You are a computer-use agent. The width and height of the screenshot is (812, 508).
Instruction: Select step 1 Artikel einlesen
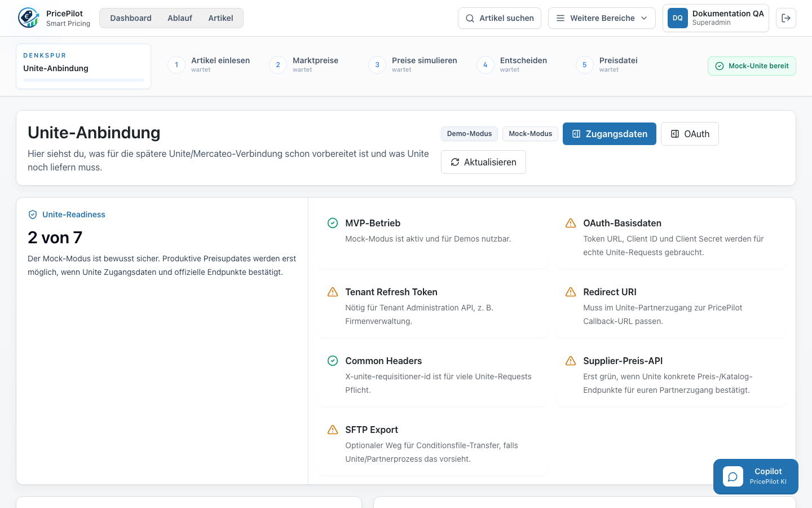coord(209,64)
